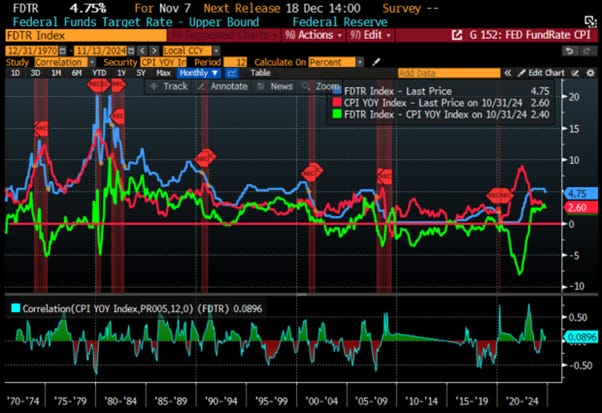The image size is (602, 413).
Task: Click the Correlation study legend label text
Action: click(142, 308)
